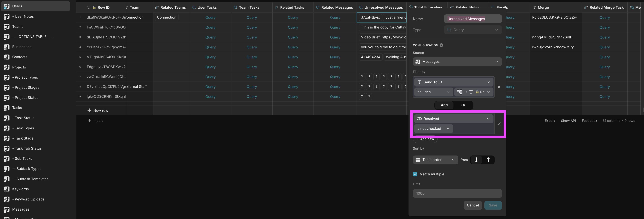Remove the Resolved filter with X icon
The width and height of the screenshot is (644, 219).
pyautogui.click(x=499, y=124)
